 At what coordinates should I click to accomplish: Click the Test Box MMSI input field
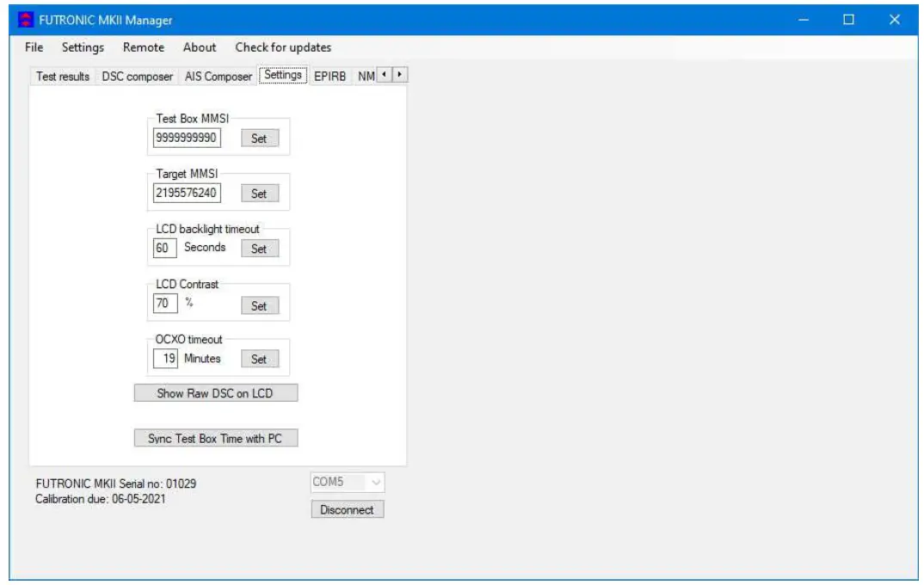(x=187, y=138)
